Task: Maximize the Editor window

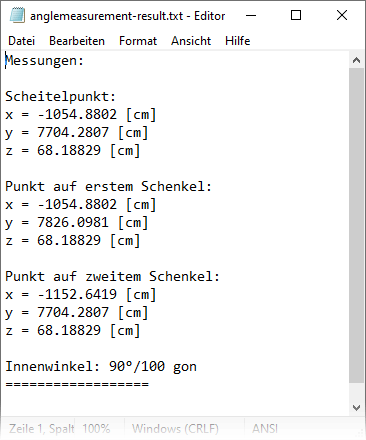Action: tap(296, 15)
